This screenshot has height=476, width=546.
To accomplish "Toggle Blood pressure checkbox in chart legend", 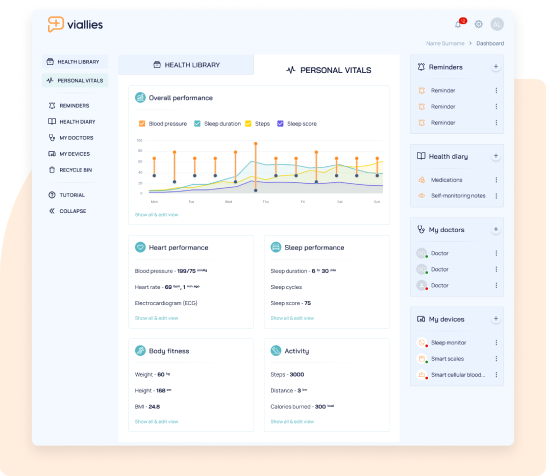I will [x=142, y=124].
